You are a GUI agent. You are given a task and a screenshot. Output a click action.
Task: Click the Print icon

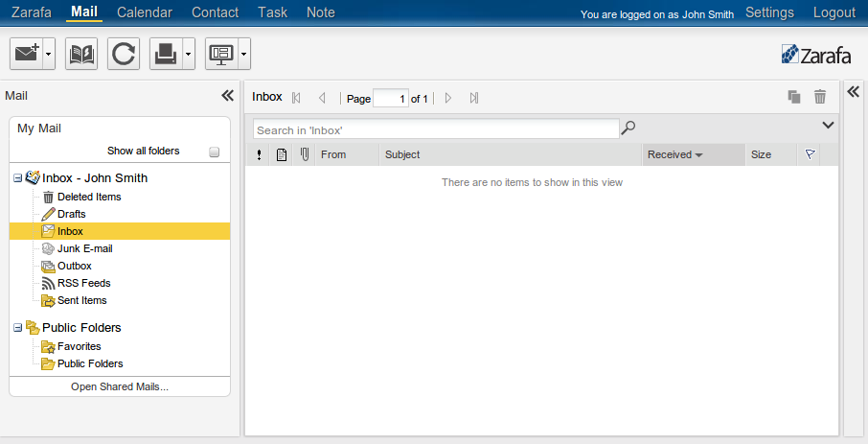coord(166,54)
